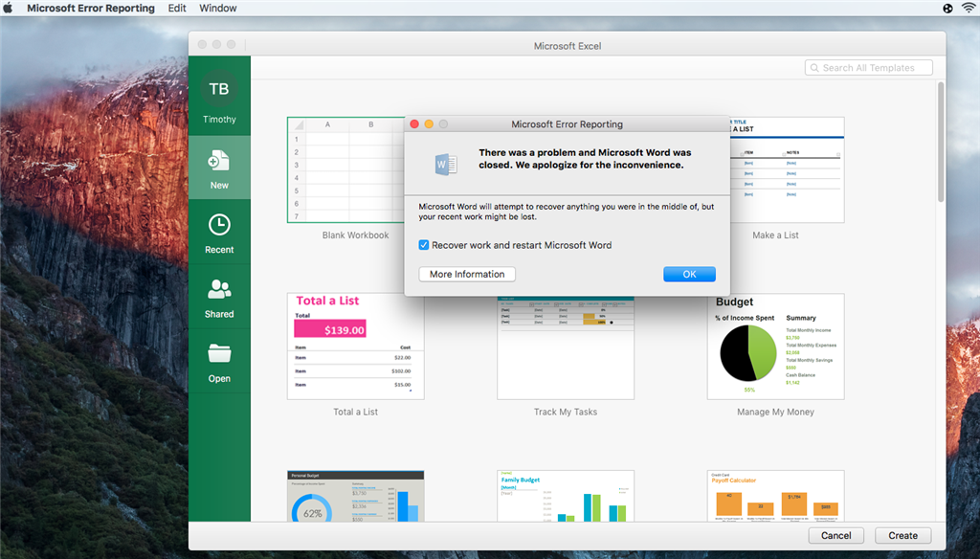Open the Apple menu
The width and height of the screenshot is (980, 559).
point(8,8)
